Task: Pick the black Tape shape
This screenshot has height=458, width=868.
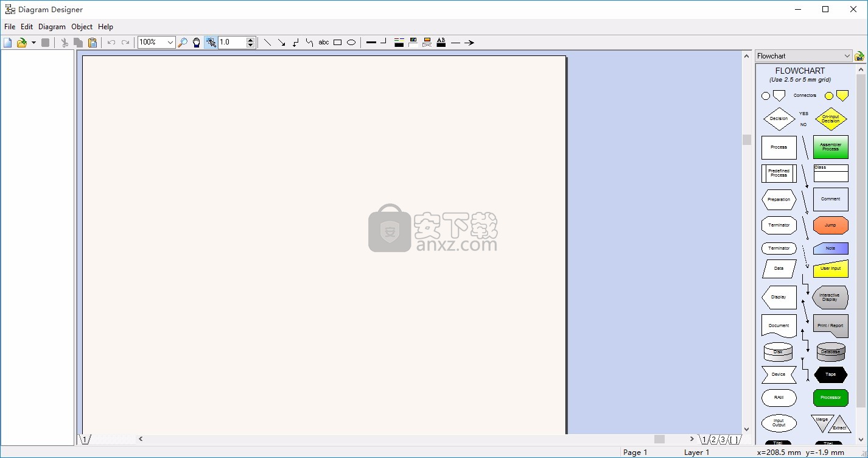Action: point(831,375)
